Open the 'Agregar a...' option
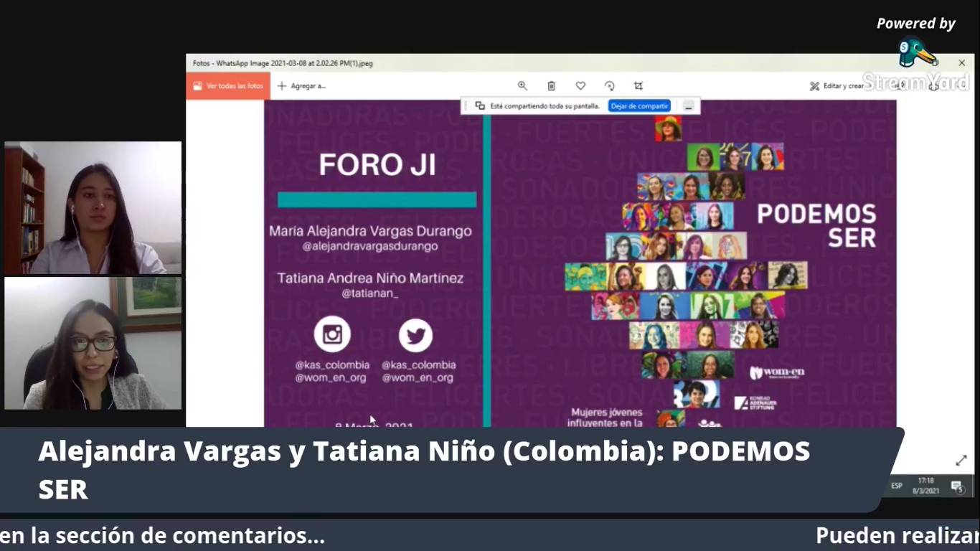Screen dimensions: 980x551 301,86
